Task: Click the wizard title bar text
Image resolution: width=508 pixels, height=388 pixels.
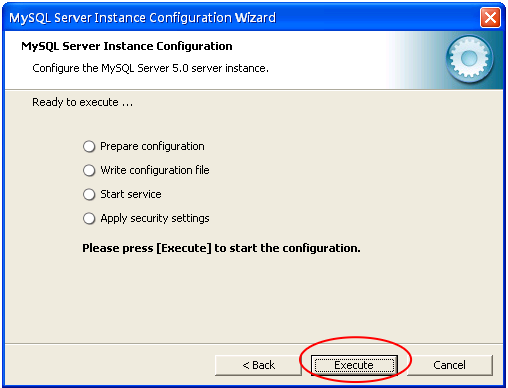Action: [x=142, y=18]
